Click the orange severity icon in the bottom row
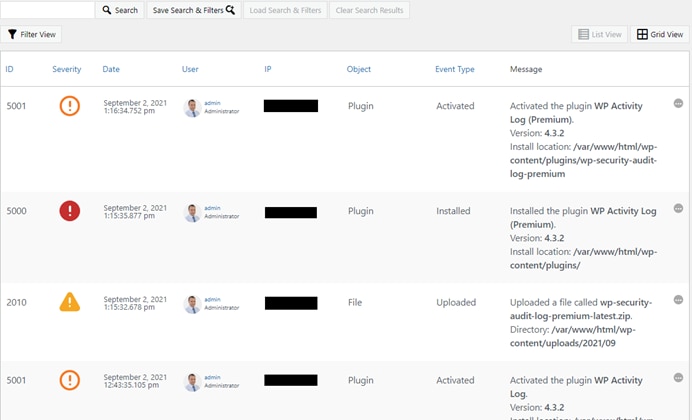 tap(69, 380)
